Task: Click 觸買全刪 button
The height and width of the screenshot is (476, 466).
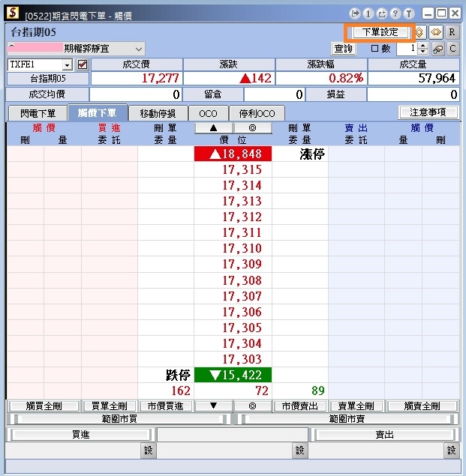Action: pyautogui.click(x=44, y=406)
